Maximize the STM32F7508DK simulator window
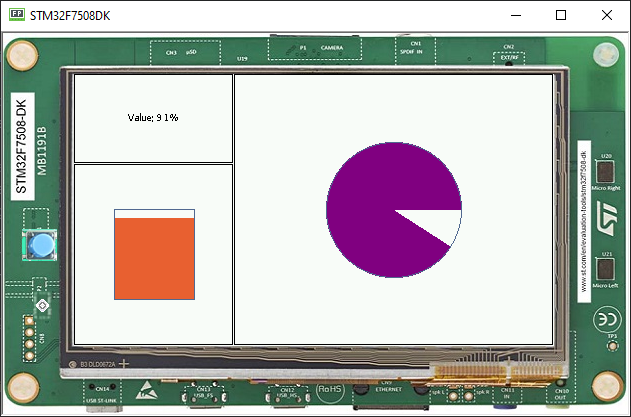 (560, 16)
